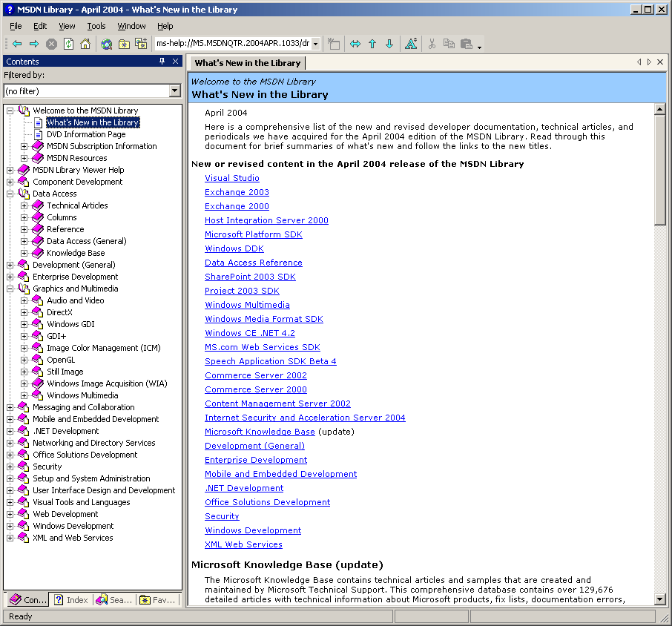Expand the .NET Development tree node
Image resolution: width=672 pixels, height=626 pixels.
click(10, 431)
